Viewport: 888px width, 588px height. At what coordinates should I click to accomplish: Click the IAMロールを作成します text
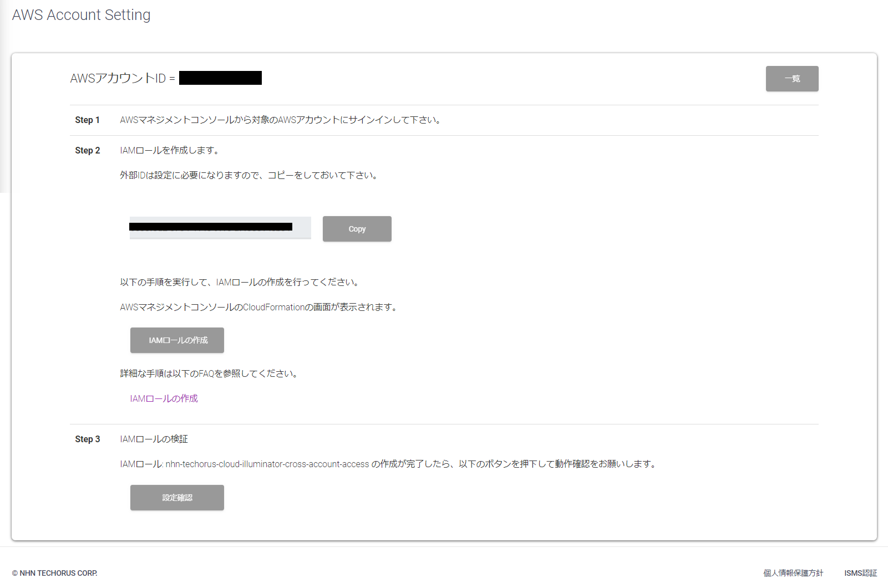pyautogui.click(x=170, y=150)
